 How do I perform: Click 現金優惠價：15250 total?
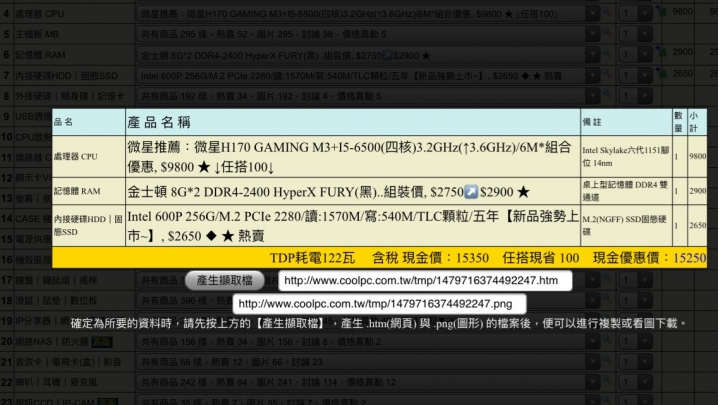tap(649, 258)
